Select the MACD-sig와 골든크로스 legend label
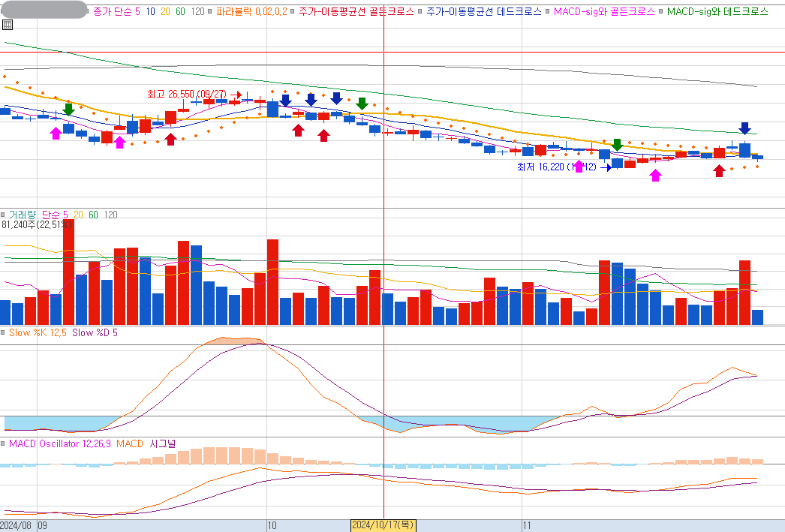Viewport: 785px width, 532px height. pyautogui.click(x=604, y=11)
